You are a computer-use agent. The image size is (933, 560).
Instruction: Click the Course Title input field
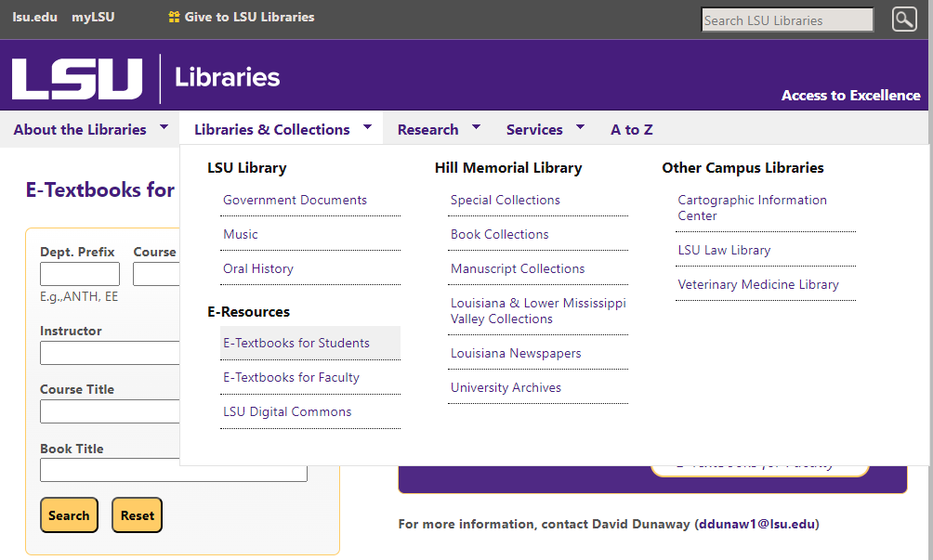click(x=110, y=411)
